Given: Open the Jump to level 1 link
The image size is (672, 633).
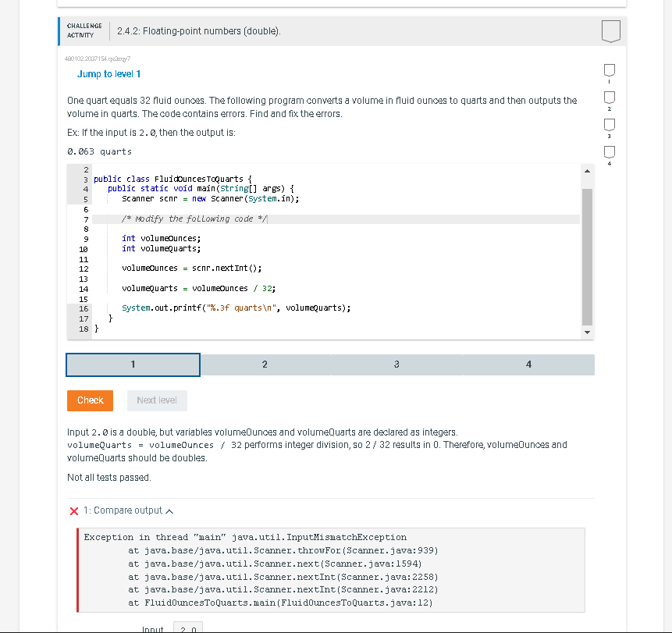Looking at the screenshot, I should pos(108,73).
